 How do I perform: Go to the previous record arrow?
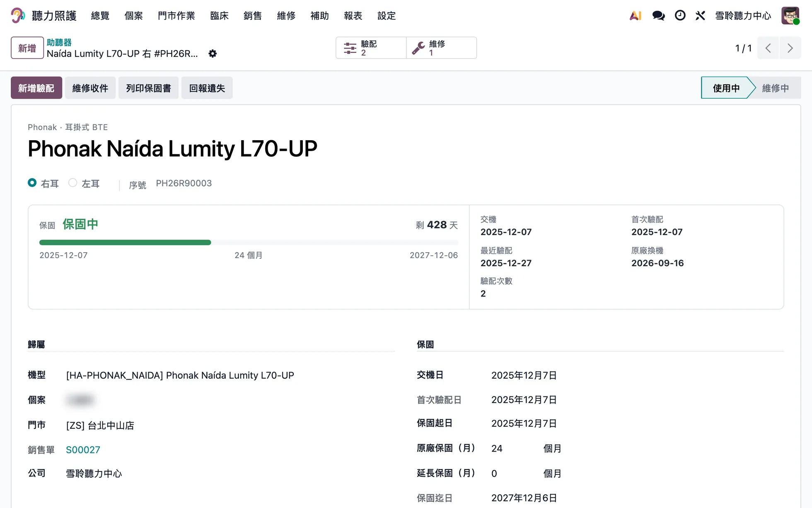(x=768, y=48)
